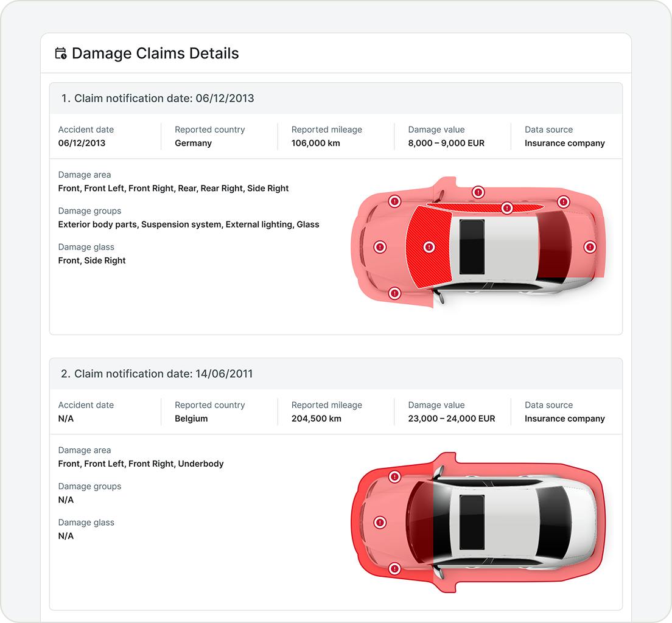Select lower front corner marker on second car
672x623 pixels.
click(394, 569)
